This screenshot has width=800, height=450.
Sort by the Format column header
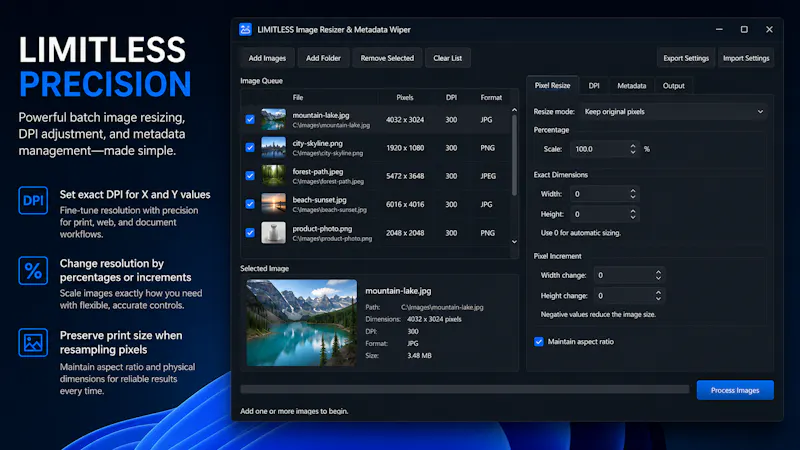click(491, 97)
